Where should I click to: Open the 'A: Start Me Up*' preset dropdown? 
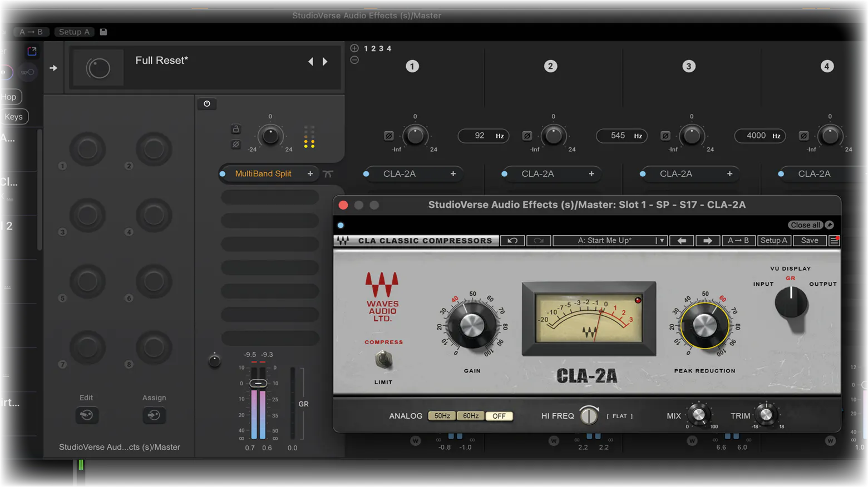610,241
